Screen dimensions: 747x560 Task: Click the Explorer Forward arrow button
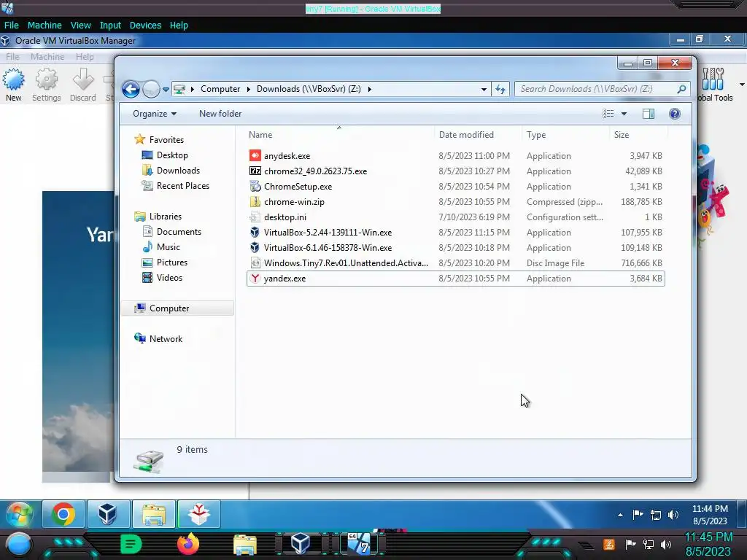click(151, 89)
